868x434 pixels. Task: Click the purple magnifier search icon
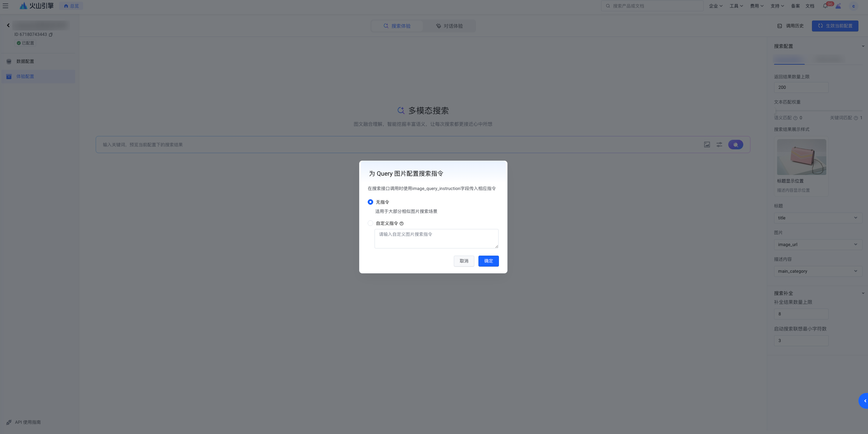[x=735, y=144]
